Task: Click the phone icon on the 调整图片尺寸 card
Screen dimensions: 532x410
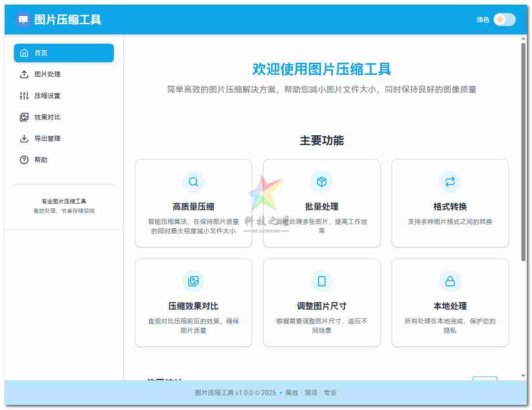Action: [322, 281]
